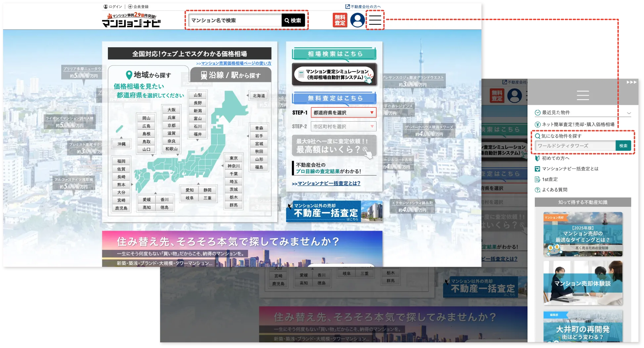644x348 pixels.
Task: Click エクセレントシティ錦糸町 price label
Action: [x=412, y=207]
